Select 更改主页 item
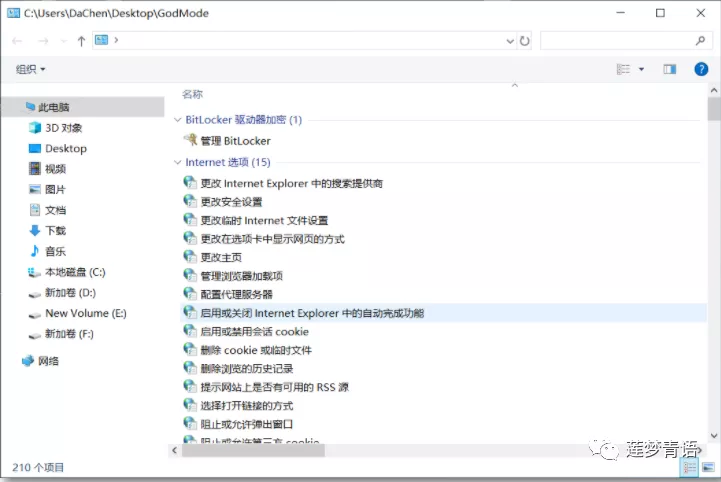721x482 pixels. [x=213, y=257]
